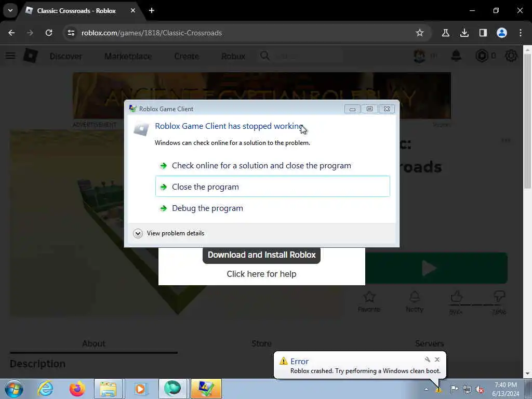View site information icon in address bar
Image resolution: width=532 pixels, height=399 pixels.
[x=71, y=33]
